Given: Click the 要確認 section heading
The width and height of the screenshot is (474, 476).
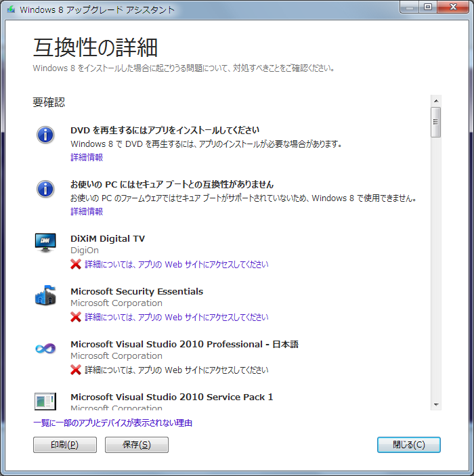Looking at the screenshot, I should click(x=49, y=102).
